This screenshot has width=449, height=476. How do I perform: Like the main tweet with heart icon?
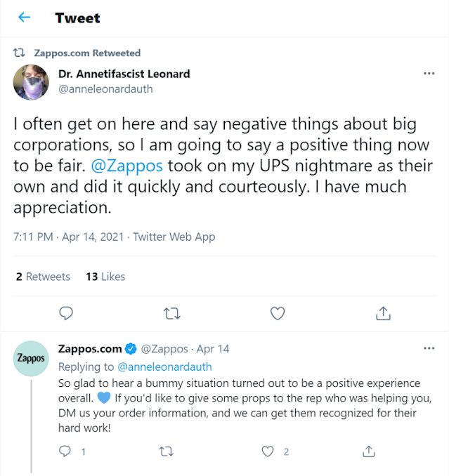278,312
